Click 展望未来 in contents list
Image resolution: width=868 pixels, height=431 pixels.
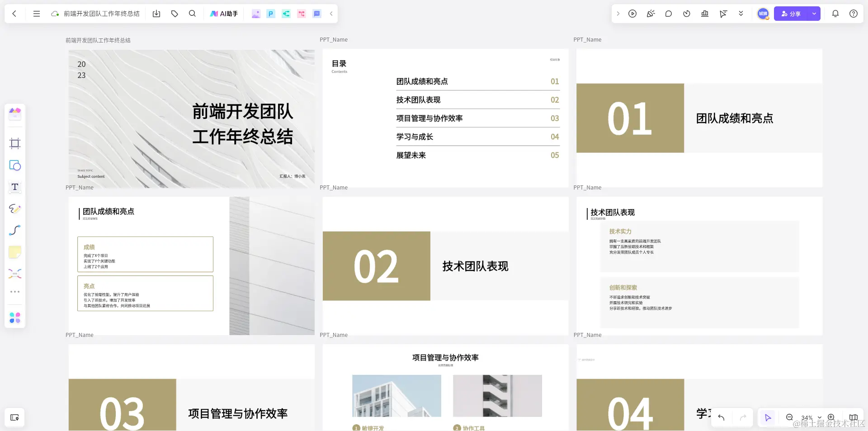tap(411, 156)
